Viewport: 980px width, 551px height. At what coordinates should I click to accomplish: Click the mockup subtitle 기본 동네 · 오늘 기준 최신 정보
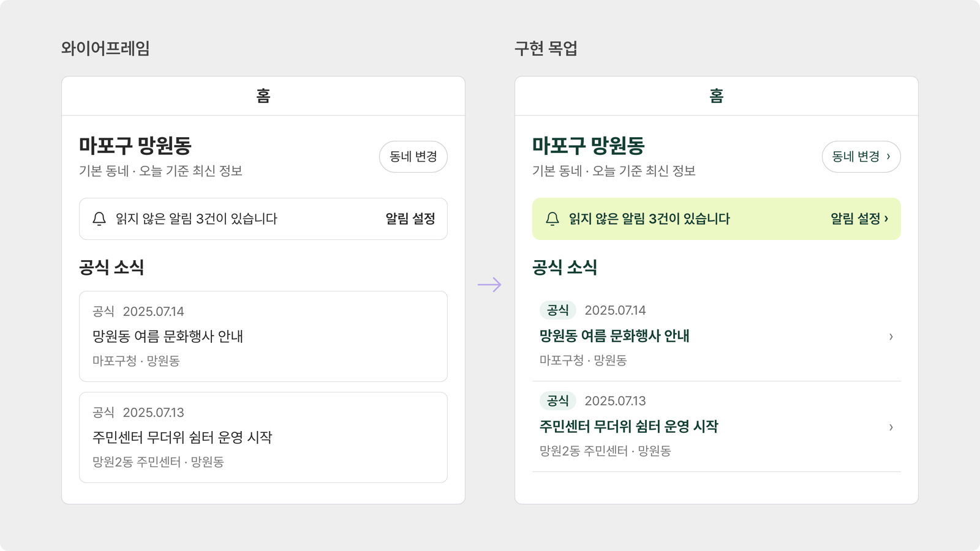pyautogui.click(x=614, y=171)
